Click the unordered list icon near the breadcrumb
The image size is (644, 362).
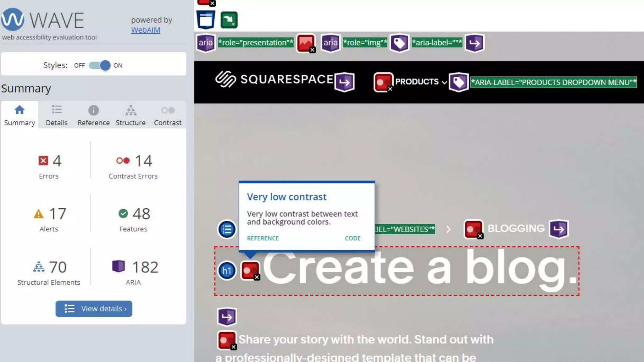point(227,229)
